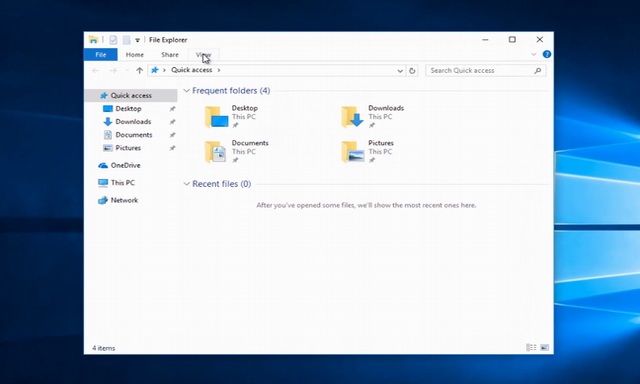This screenshot has height=384, width=640.
Task: Open the address bar history dropdown
Action: [x=400, y=71]
